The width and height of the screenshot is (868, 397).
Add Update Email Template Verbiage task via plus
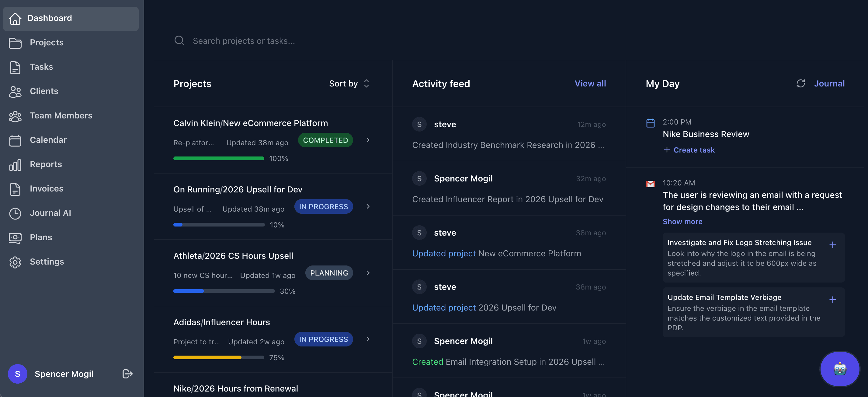pos(833,300)
